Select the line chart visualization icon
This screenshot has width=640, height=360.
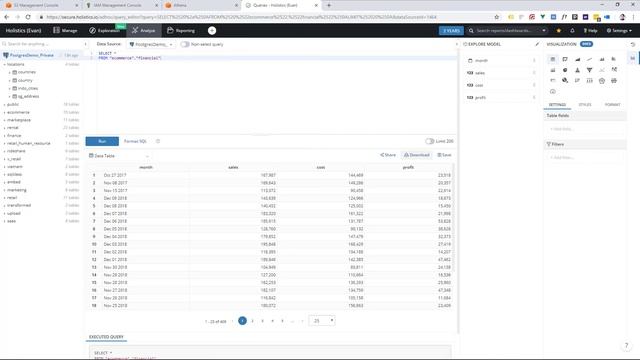(x=589, y=59)
